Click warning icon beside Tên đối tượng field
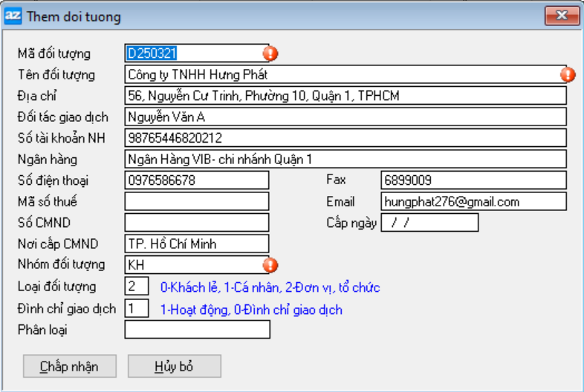Image resolution: width=584 pixels, height=392 pixels. (x=568, y=74)
